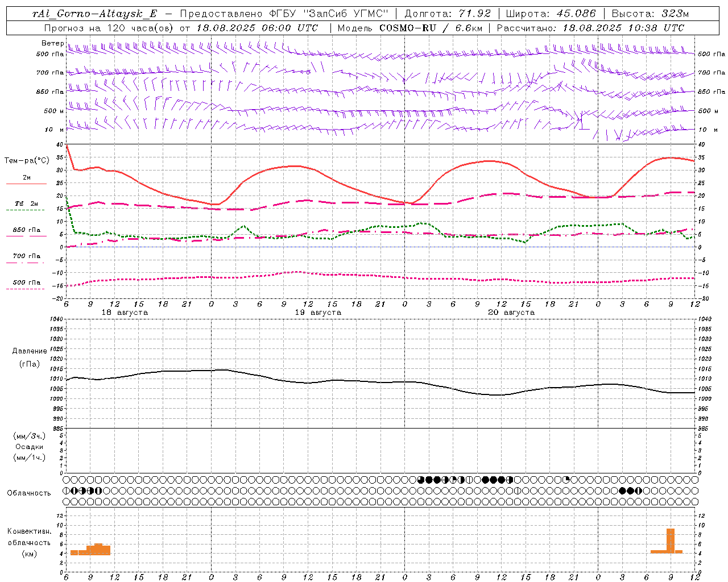Screen dimensions: 728x582
Task: Click the dashed line swatch under Td 2м
Action: pyautogui.click(x=25, y=210)
